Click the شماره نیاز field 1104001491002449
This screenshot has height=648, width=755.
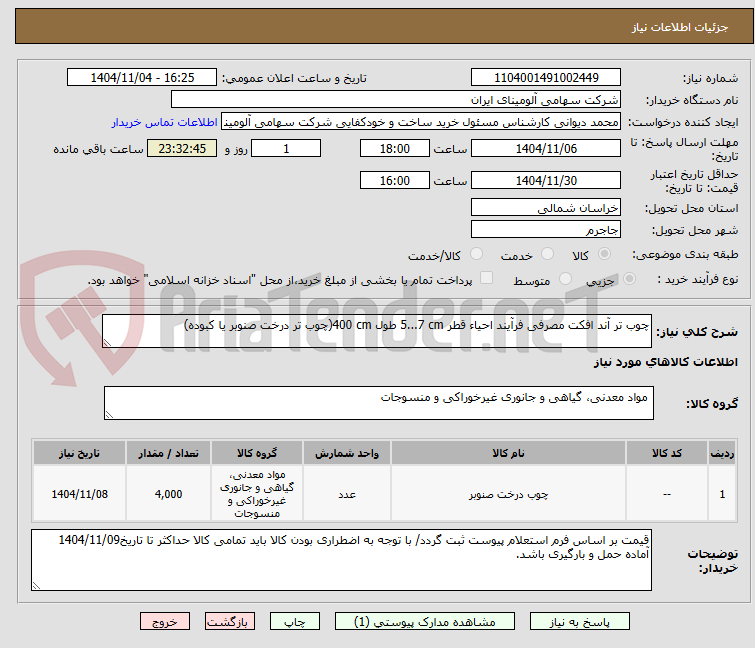click(546, 78)
